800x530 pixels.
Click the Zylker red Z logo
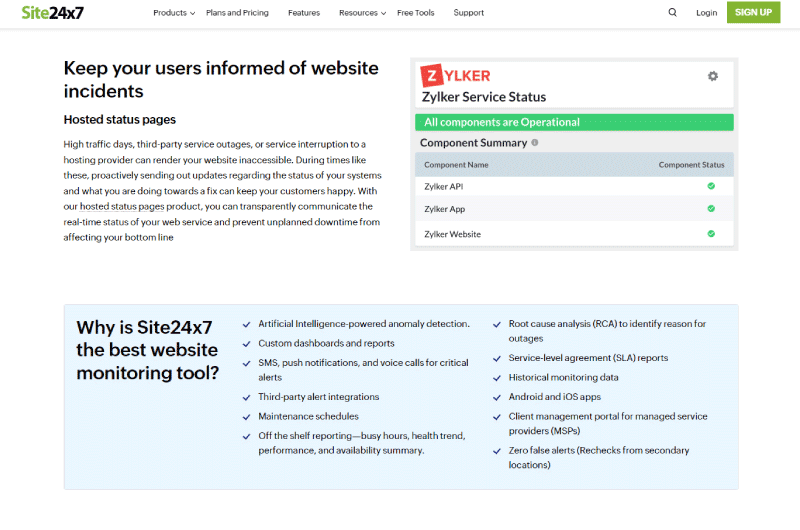pyautogui.click(x=431, y=75)
